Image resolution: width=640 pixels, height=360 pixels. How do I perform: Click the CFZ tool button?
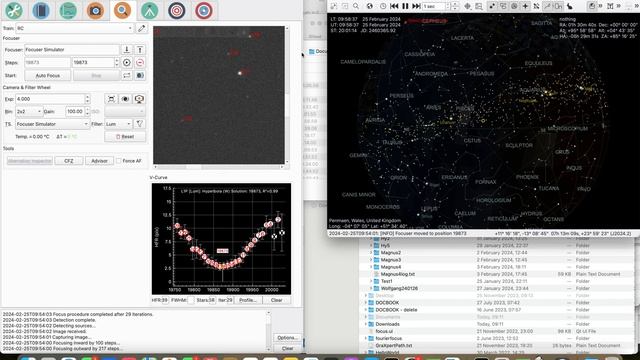(x=69, y=161)
